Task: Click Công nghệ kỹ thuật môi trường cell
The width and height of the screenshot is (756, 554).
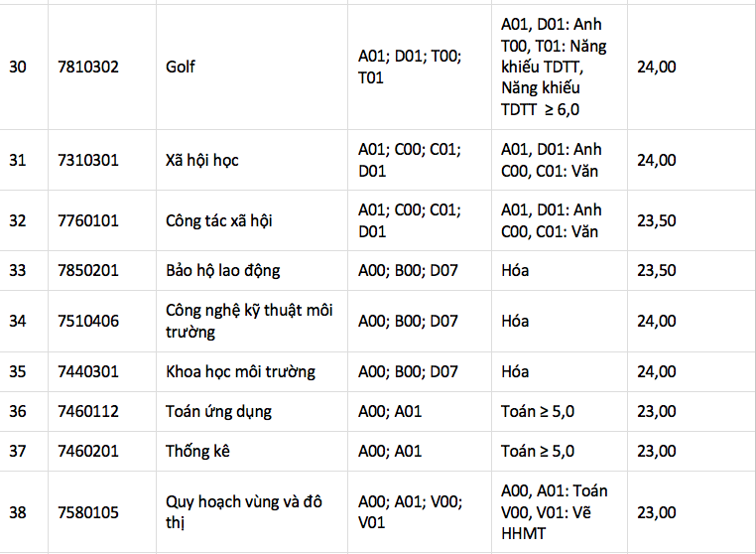Action: pos(249,321)
